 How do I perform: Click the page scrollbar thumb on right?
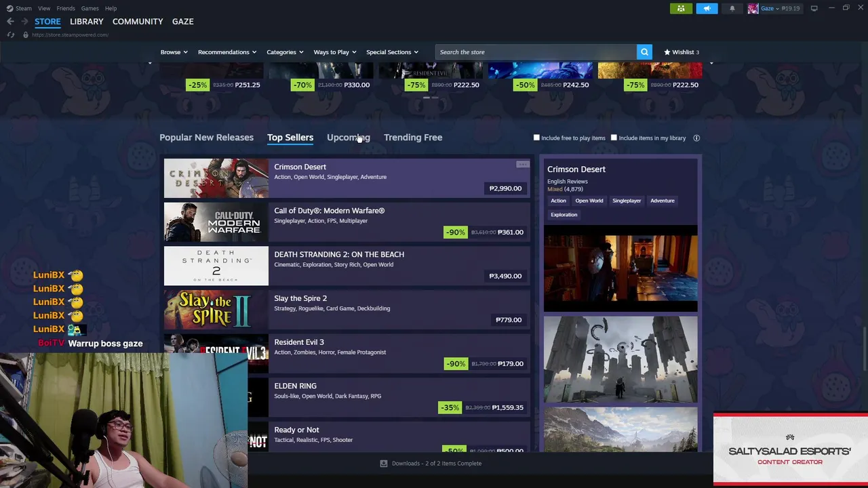coord(865,348)
